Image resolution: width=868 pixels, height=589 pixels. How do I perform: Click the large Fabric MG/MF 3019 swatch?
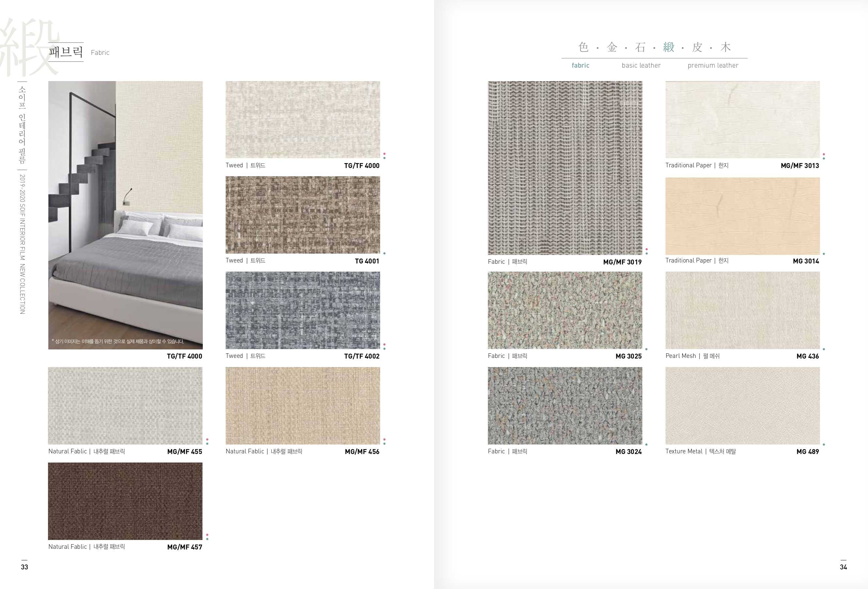pyautogui.click(x=565, y=168)
